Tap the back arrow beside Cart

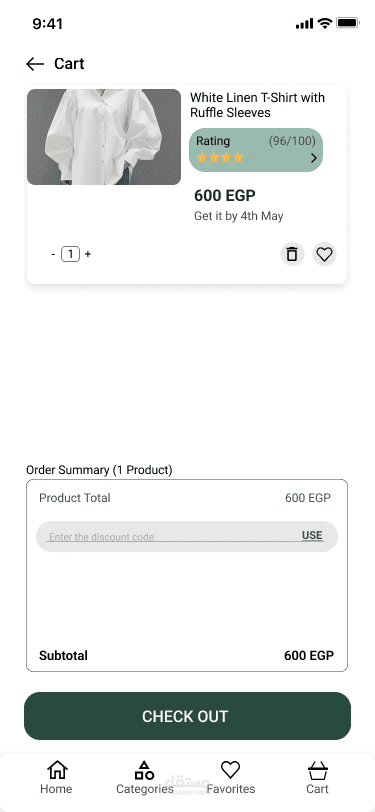coord(35,64)
